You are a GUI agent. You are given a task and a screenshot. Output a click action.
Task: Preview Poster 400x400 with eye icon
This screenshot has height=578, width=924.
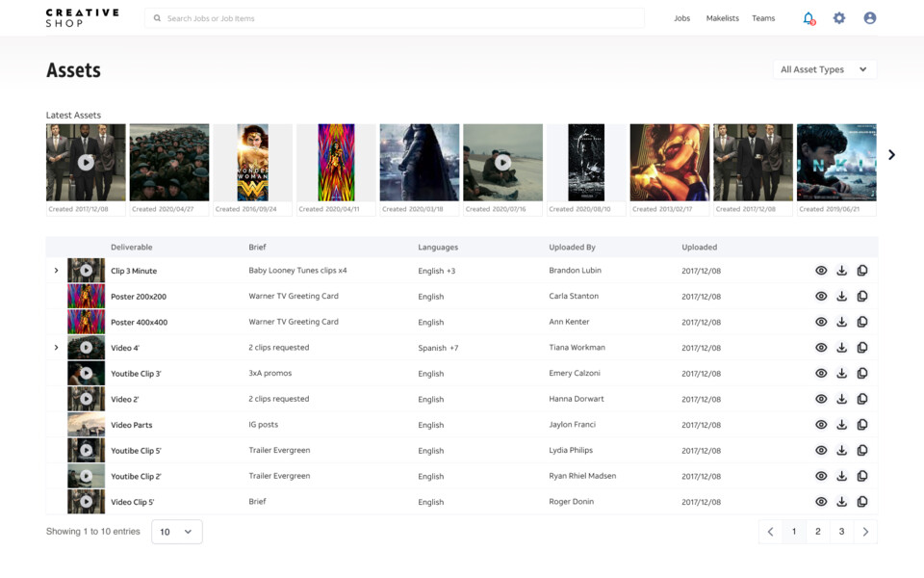point(821,322)
